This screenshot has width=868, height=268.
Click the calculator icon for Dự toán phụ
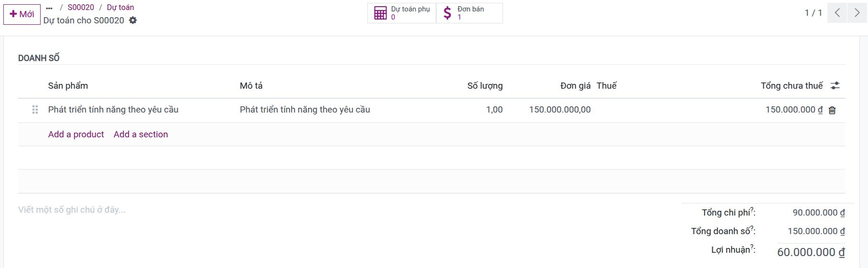coord(380,13)
